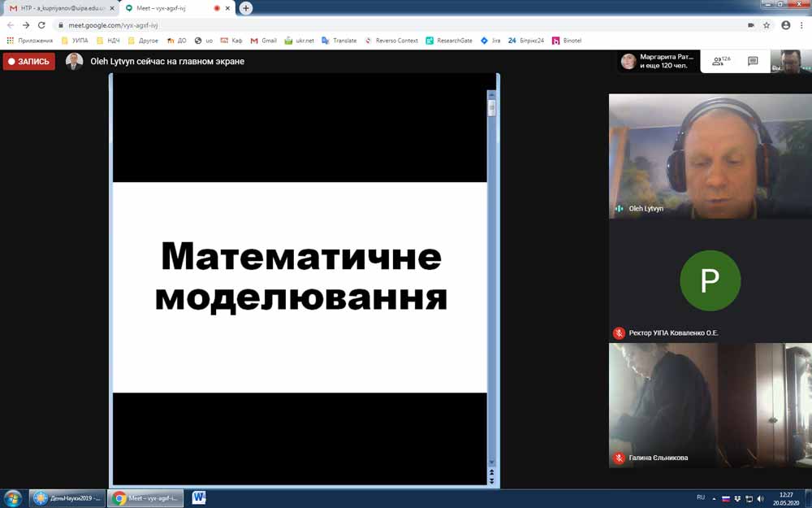Open a new browser tab
The image size is (812, 508).
[246, 8]
